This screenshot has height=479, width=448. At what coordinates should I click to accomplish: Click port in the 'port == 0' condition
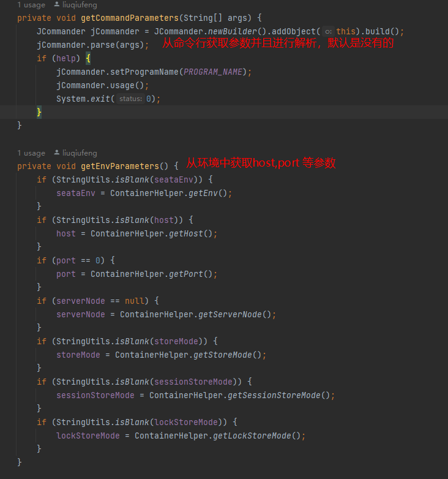(65, 260)
